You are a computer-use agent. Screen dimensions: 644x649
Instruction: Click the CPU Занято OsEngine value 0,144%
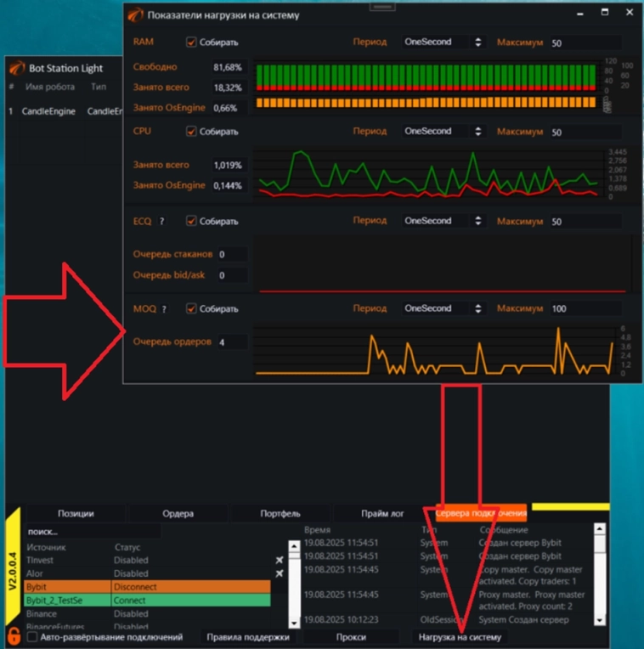point(229,185)
